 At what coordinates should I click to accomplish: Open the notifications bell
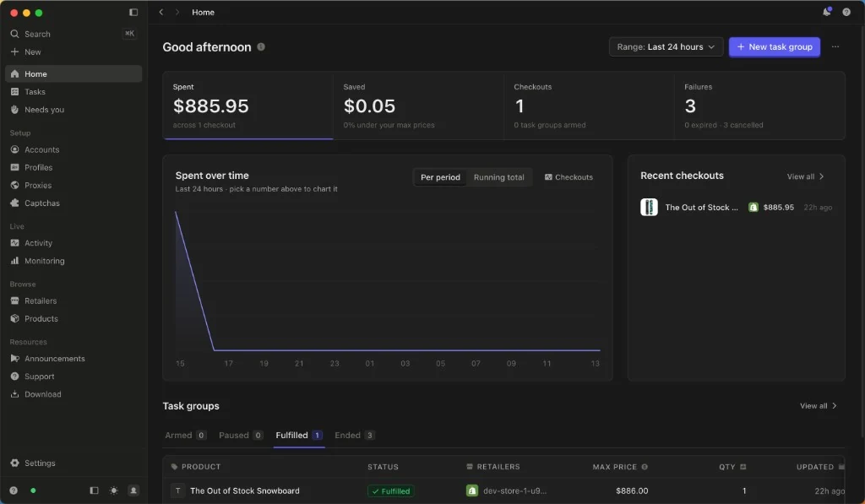[x=826, y=12]
